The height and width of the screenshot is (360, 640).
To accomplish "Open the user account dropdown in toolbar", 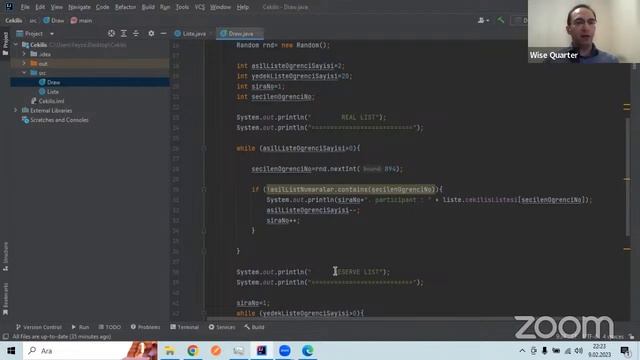I will coord(483,20).
